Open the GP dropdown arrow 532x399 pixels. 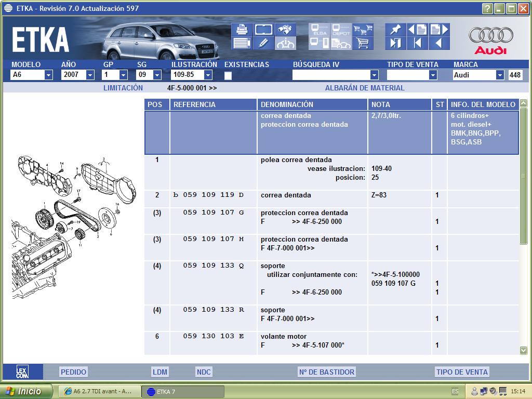124,75
